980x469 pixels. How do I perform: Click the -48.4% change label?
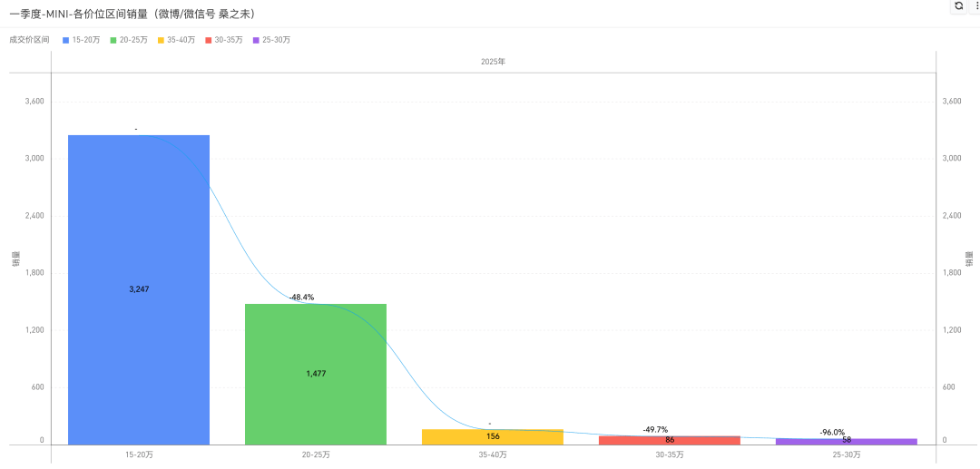coord(302,298)
